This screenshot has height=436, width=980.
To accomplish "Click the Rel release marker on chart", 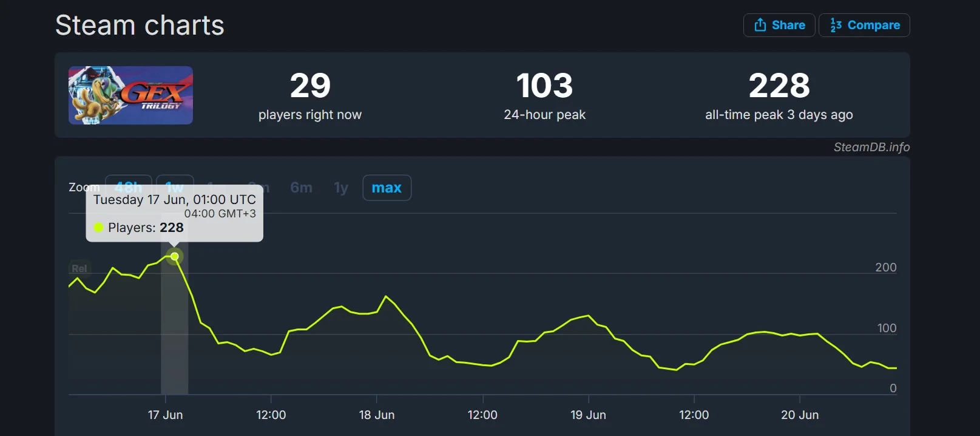I will (79, 268).
